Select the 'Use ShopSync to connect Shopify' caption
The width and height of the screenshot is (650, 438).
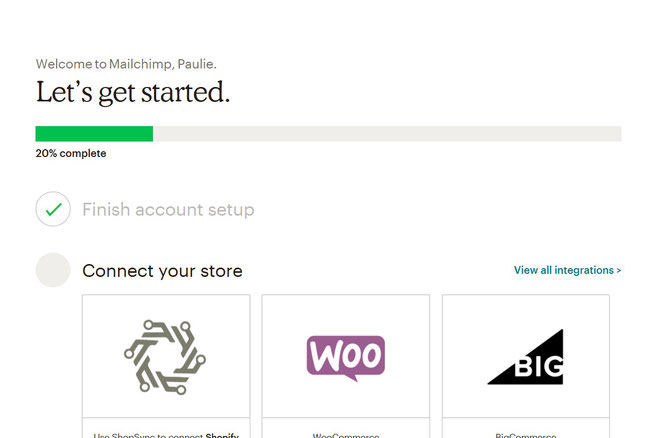[166, 435]
